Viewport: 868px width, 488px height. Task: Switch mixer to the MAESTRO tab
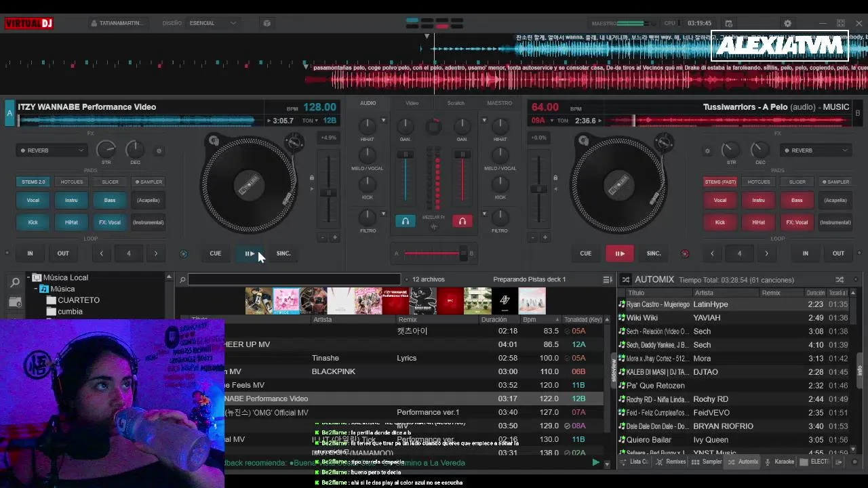click(500, 103)
